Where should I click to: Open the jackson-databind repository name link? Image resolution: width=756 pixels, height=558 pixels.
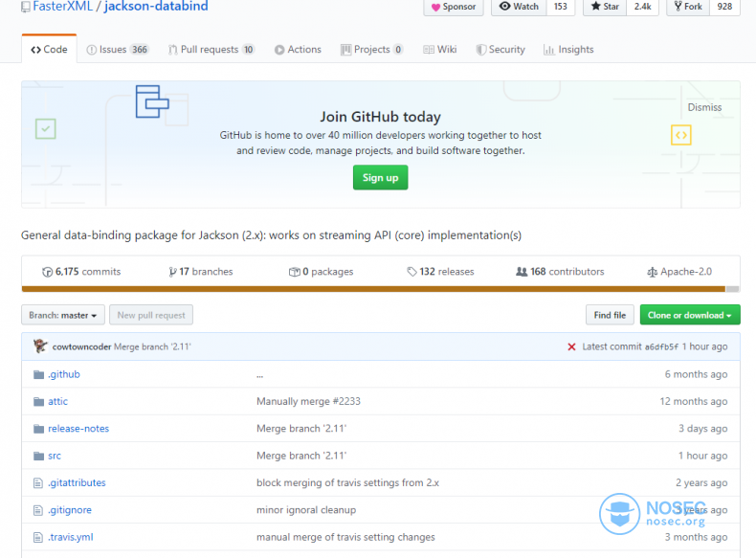[156, 7]
